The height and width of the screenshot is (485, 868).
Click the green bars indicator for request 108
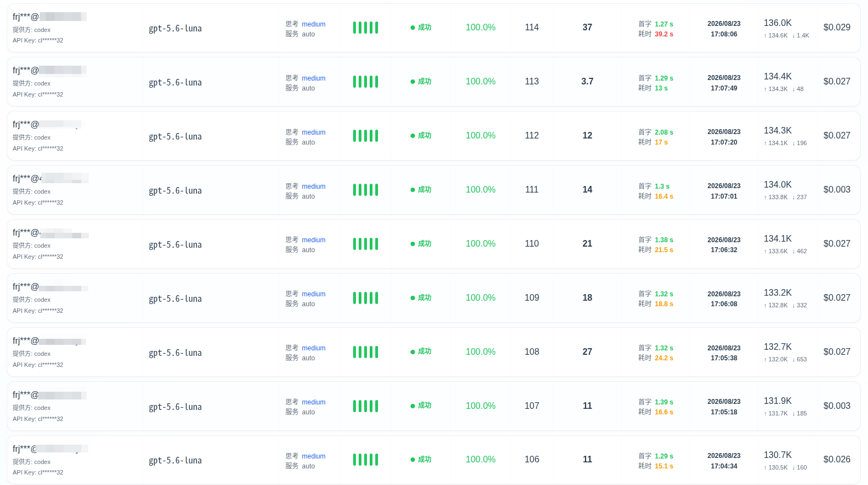(x=365, y=352)
